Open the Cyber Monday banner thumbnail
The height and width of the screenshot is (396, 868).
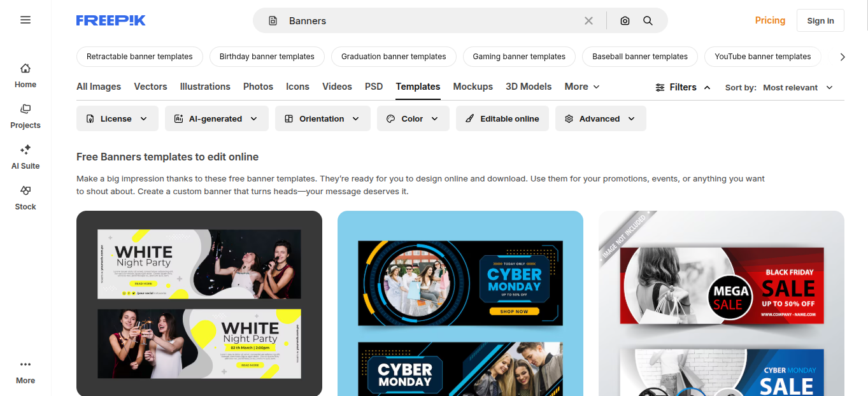coord(460,303)
